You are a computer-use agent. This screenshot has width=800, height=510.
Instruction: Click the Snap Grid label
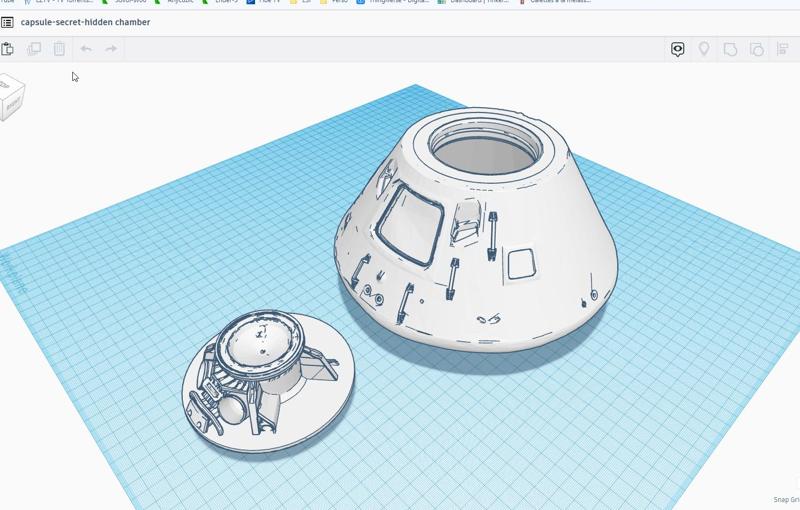pos(786,500)
